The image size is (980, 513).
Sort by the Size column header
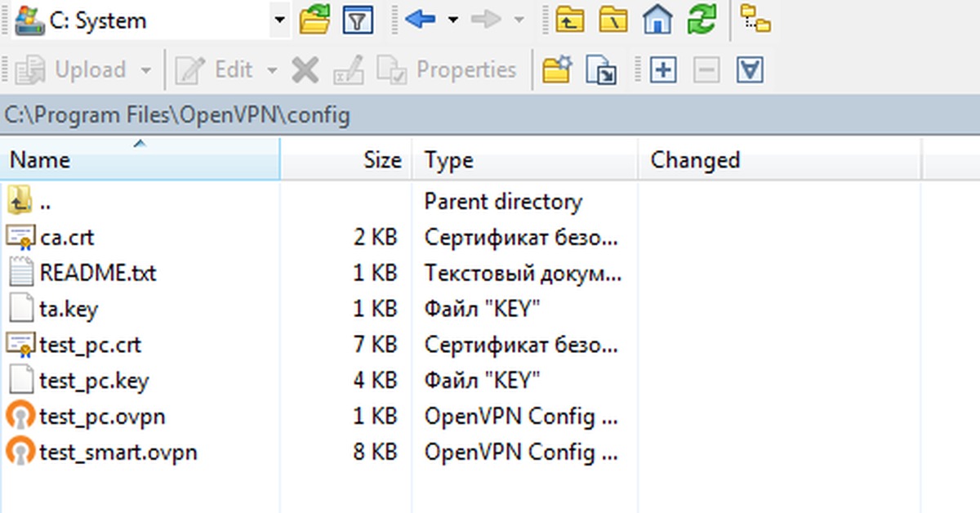[x=346, y=159]
